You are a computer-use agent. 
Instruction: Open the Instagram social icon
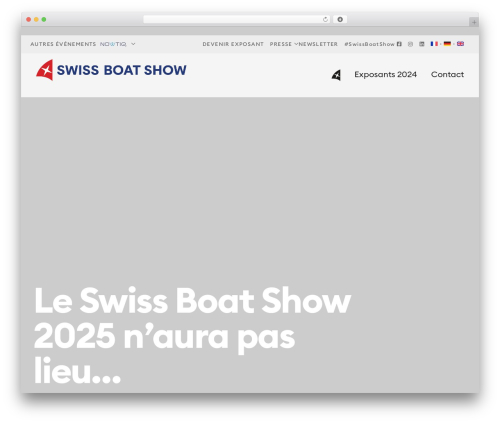pyautogui.click(x=410, y=44)
